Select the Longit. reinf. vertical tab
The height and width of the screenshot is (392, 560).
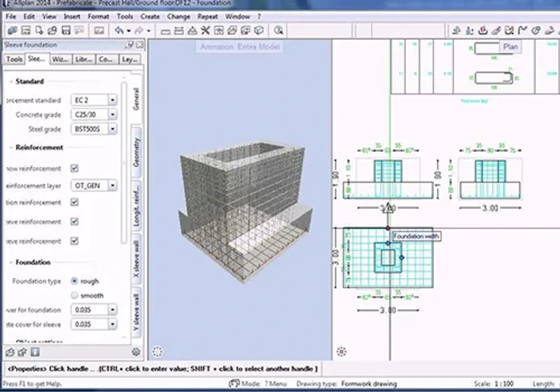(x=136, y=206)
